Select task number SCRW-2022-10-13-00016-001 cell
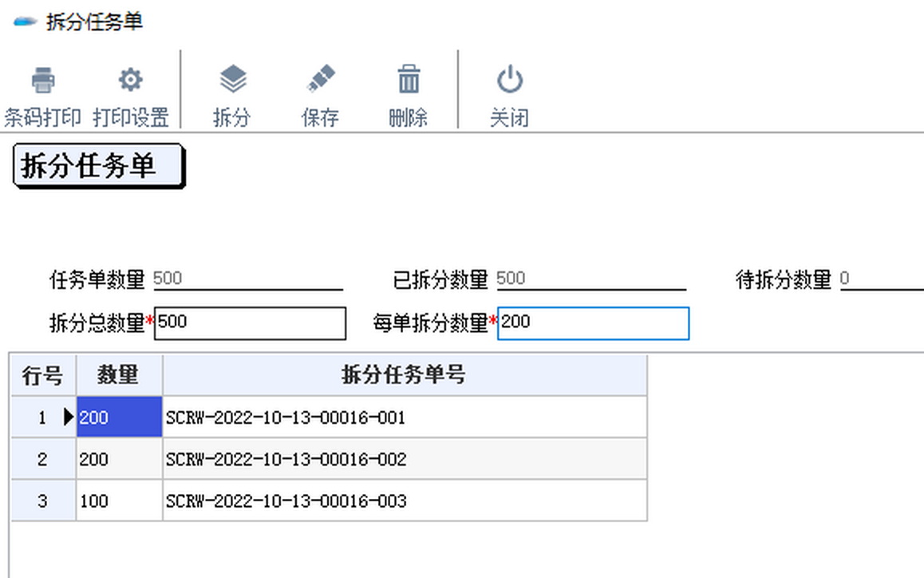Image resolution: width=924 pixels, height=578 pixels. point(404,418)
